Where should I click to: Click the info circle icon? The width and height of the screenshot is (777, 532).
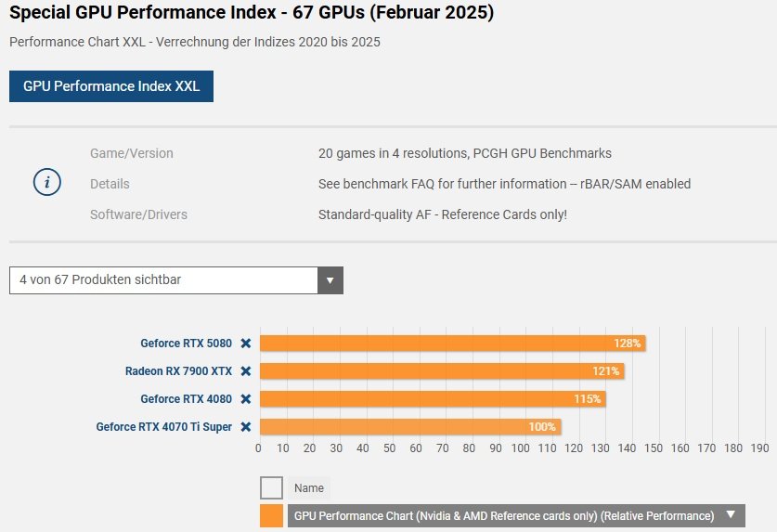coord(47,183)
